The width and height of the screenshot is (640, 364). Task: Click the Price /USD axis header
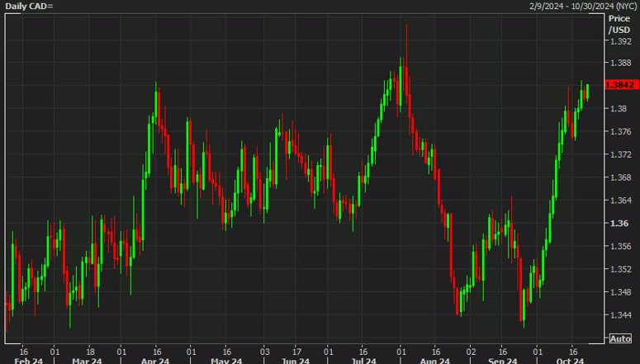(x=619, y=24)
